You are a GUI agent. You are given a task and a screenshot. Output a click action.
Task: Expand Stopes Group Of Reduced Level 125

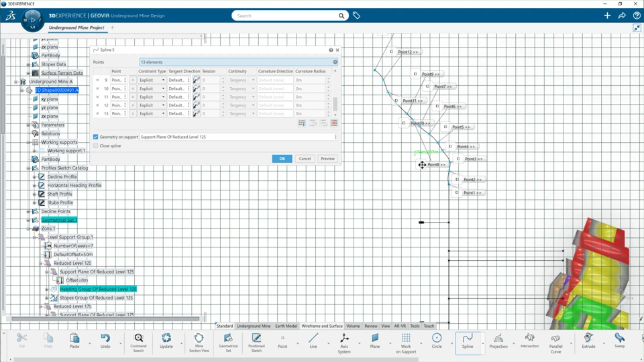pyautogui.click(x=47, y=298)
